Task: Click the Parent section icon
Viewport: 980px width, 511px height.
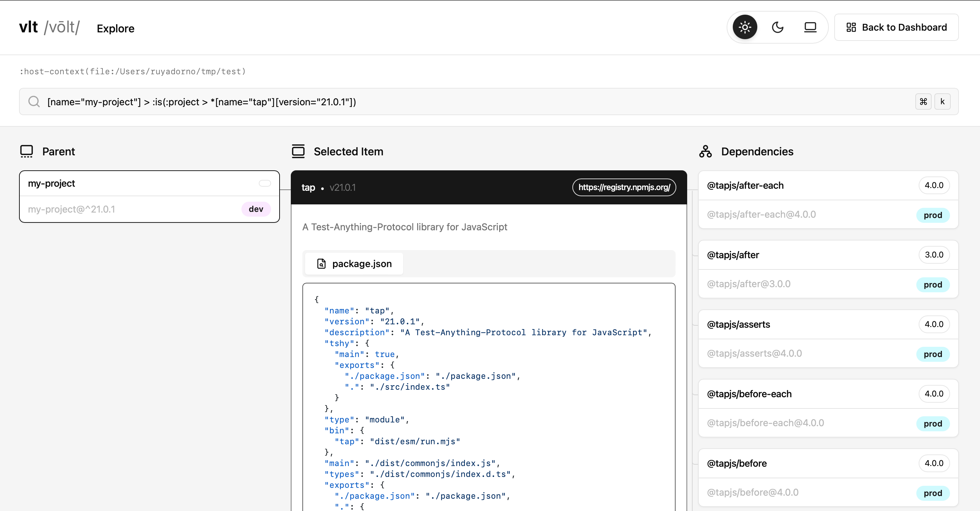Action: point(27,152)
